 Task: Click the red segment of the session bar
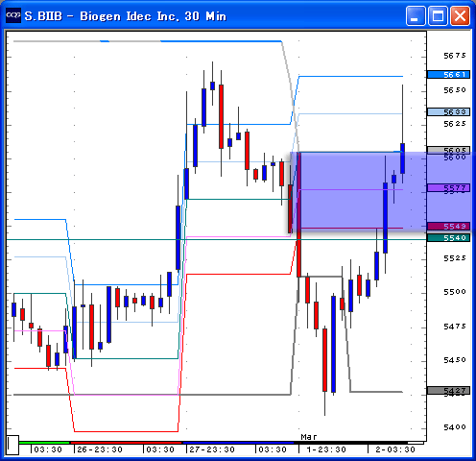(x=126, y=443)
